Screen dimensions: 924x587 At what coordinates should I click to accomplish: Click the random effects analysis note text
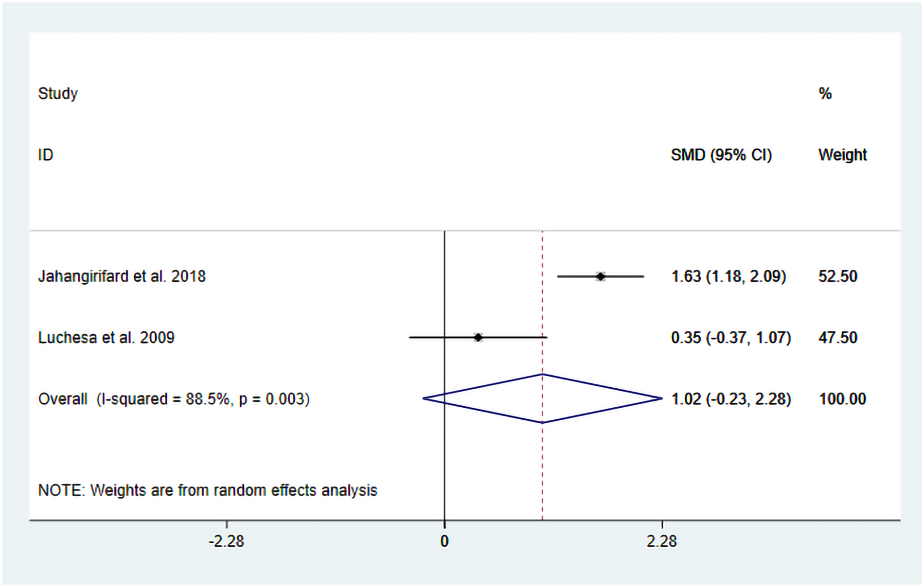pos(208,490)
